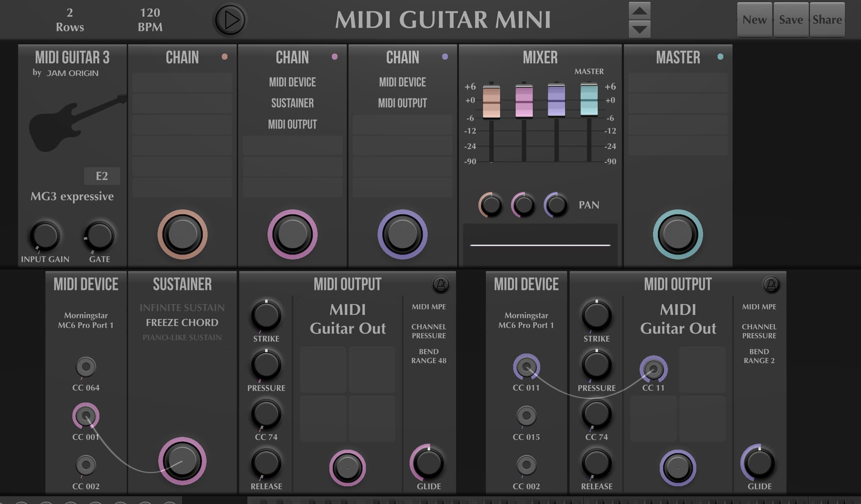Screen dimensions: 861x504
Task: Toggle the teal dot on the Master panel
Action: 720,56
